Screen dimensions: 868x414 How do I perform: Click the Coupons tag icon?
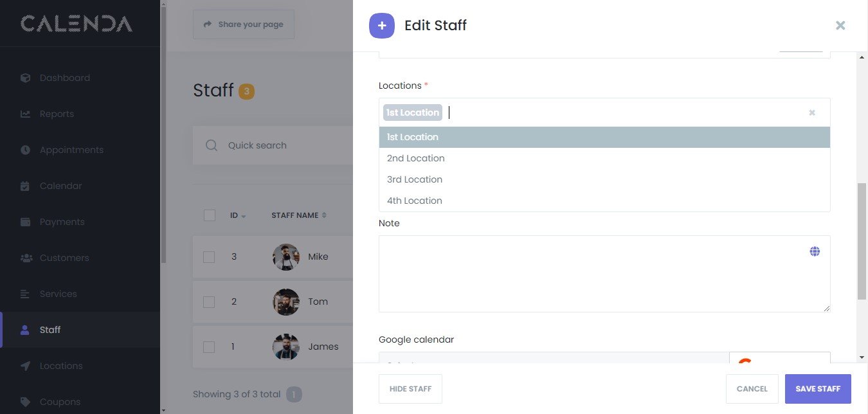[25, 402]
